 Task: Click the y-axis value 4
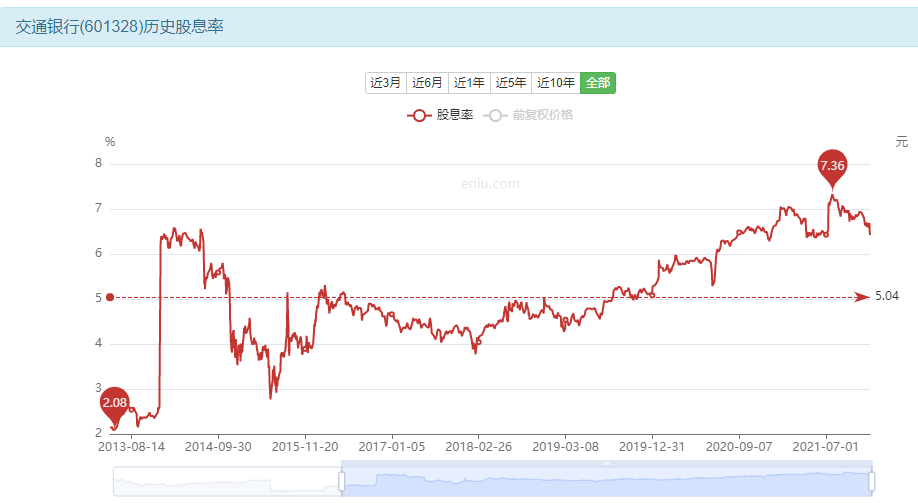point(98,343)
